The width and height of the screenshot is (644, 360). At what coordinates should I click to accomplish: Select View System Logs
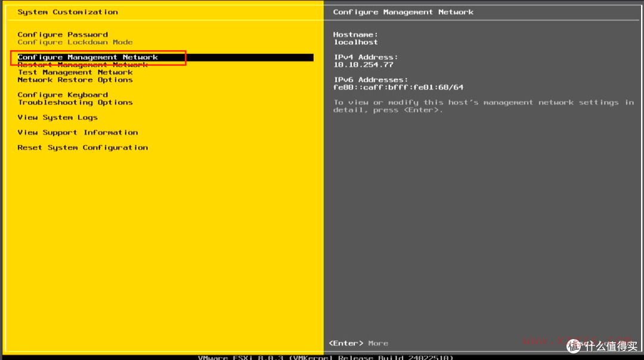click(57, 117)
